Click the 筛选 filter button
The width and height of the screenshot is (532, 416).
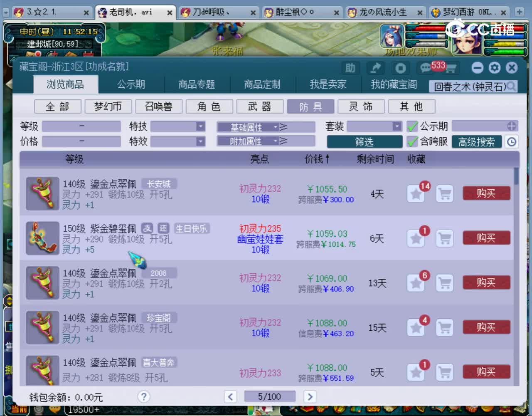point(365,142)
